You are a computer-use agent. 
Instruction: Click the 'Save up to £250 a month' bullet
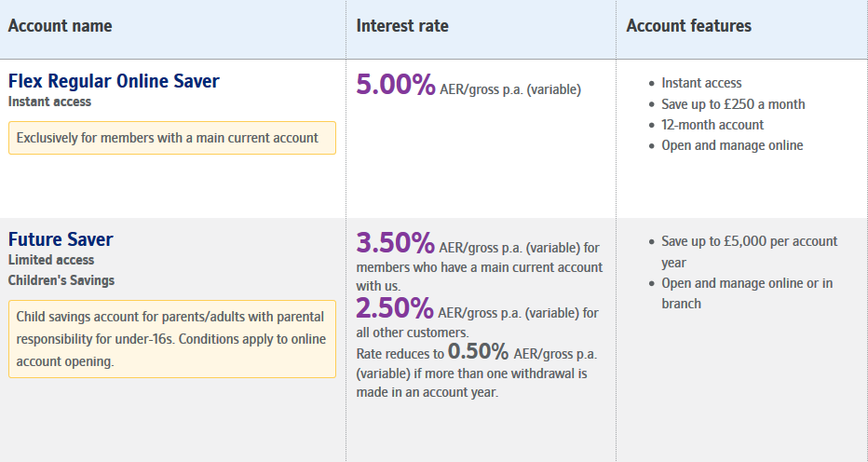pos(733,104)
